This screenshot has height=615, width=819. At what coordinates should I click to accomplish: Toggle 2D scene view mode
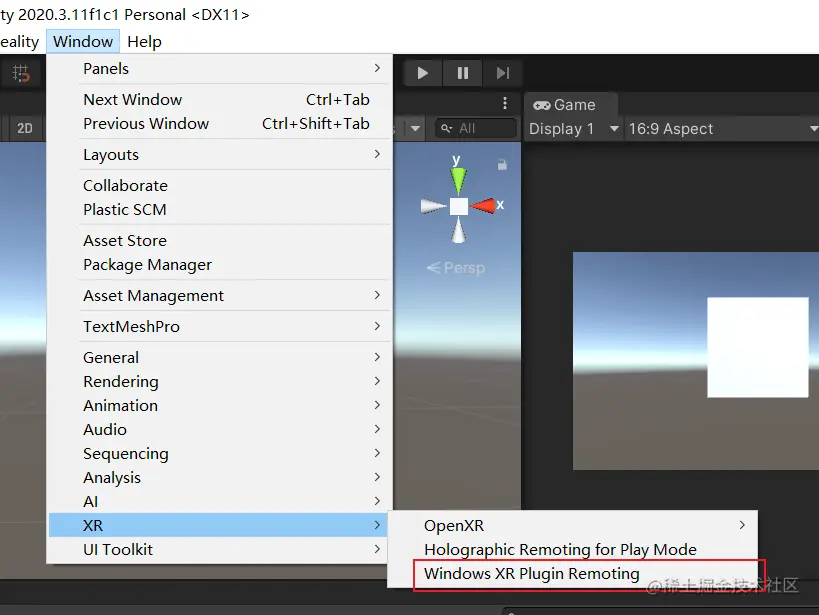pos(24,128)
